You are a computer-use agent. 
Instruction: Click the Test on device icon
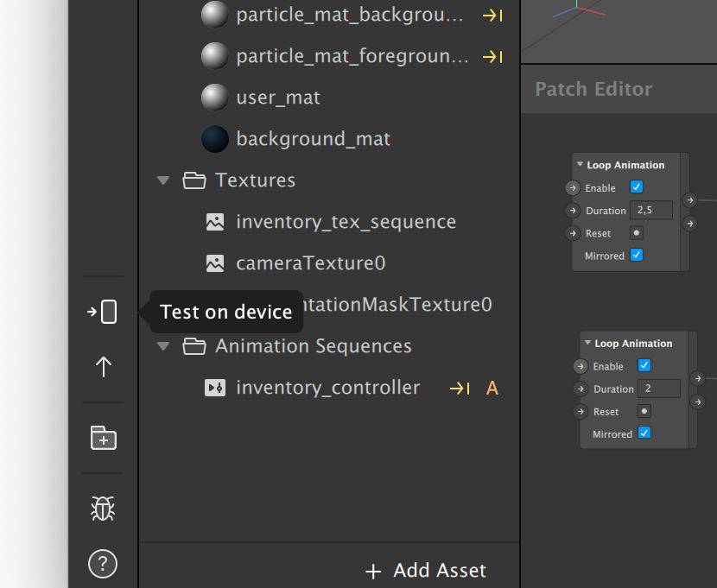pos(103,312)
